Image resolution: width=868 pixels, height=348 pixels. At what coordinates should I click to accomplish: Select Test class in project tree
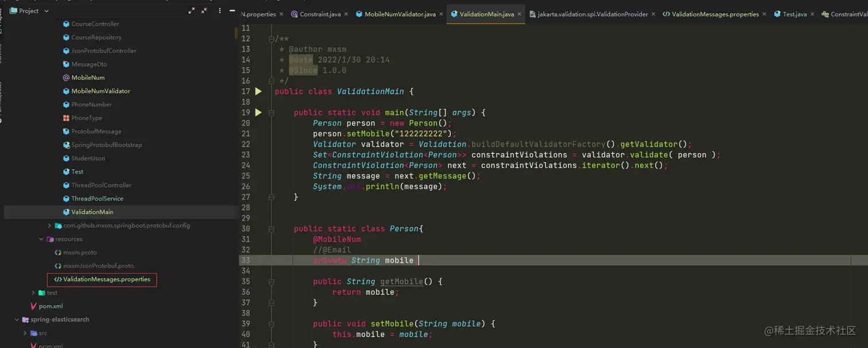(x=77, y=172)
